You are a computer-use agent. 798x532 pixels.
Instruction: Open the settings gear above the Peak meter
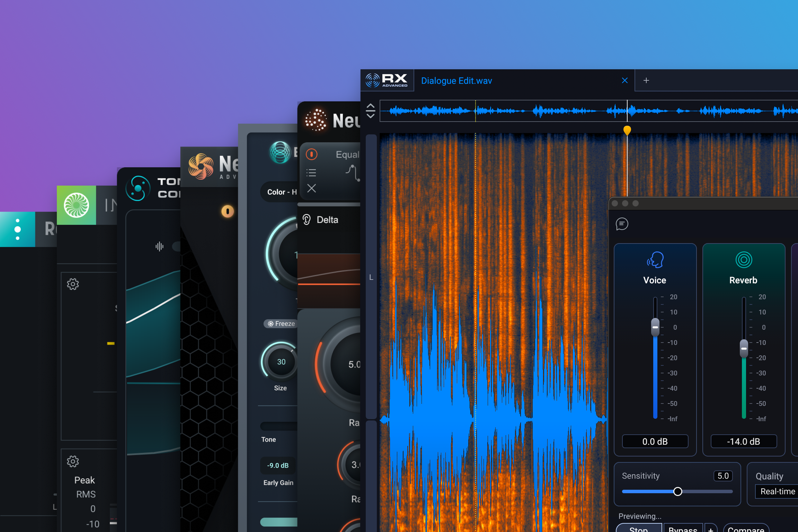coord(72,461)
